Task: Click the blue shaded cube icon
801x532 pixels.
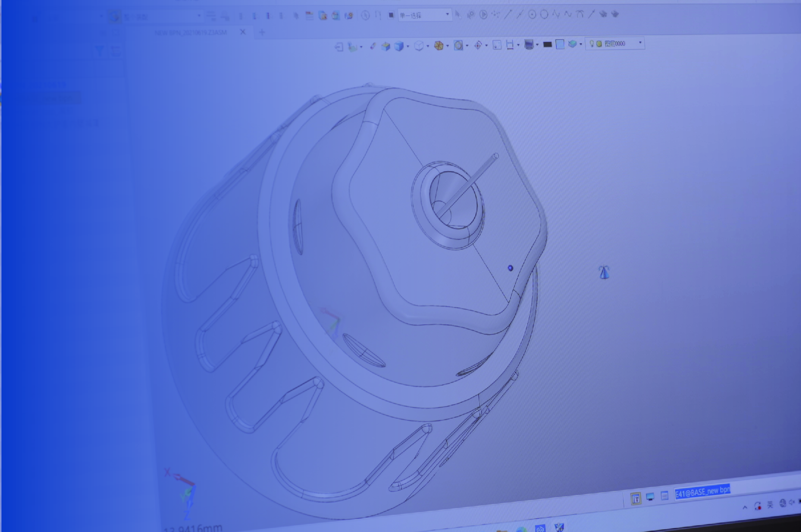Action: click(398, 46)
